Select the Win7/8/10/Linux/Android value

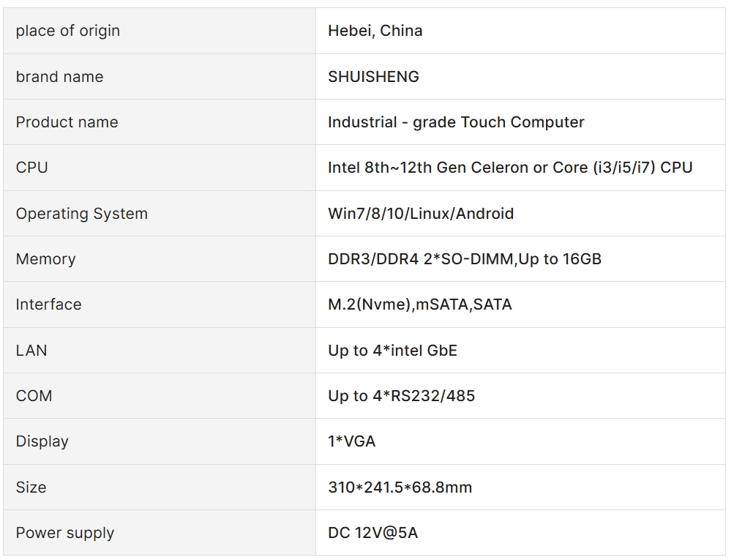tap(421, 214)
